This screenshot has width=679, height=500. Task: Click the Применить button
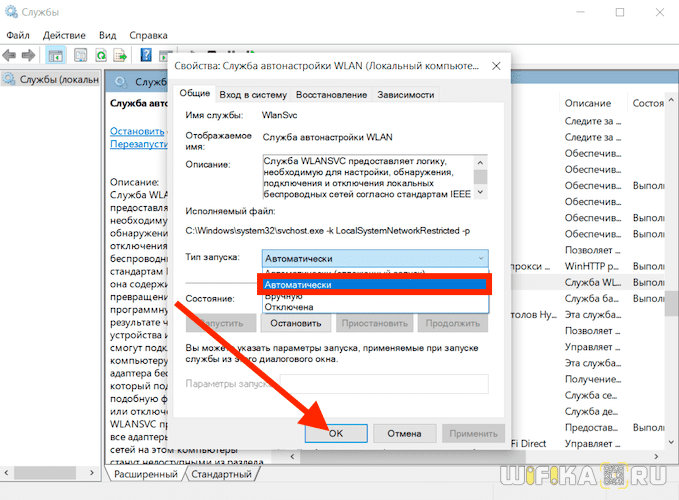pos(473,433)
